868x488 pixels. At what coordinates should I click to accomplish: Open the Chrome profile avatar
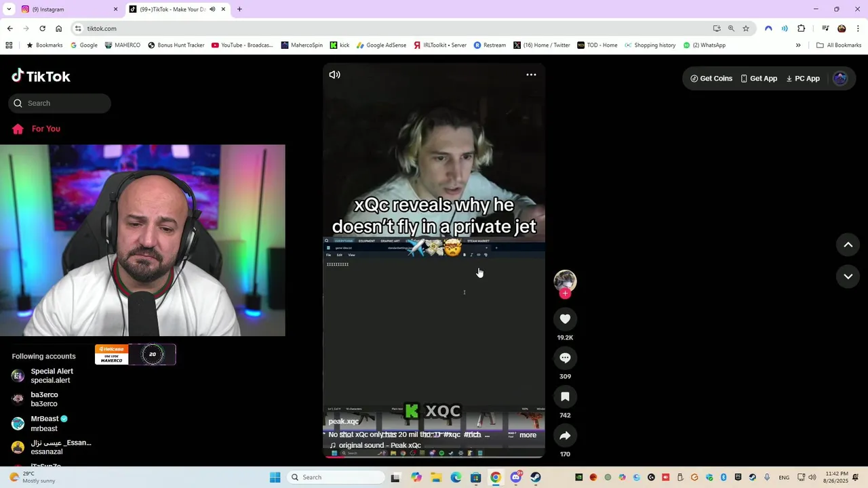coord(842,28)
